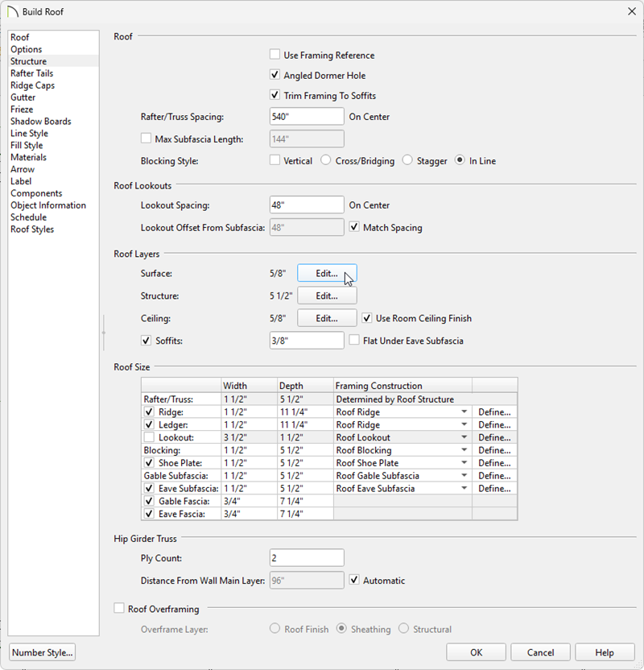Expand Roof Lookout framing dropdown
The height and width of the screenshot is (670, 644).
coord(464,437)
